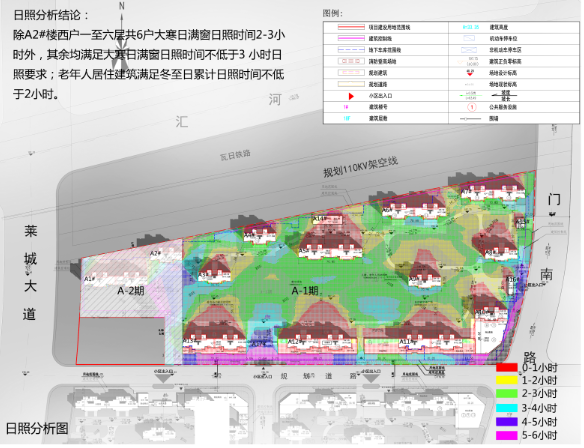The height and width of the screenshot is (448, 584).
Task: Click the non-motor vehicle parking area symbol
Action: [x=469, y=50]
